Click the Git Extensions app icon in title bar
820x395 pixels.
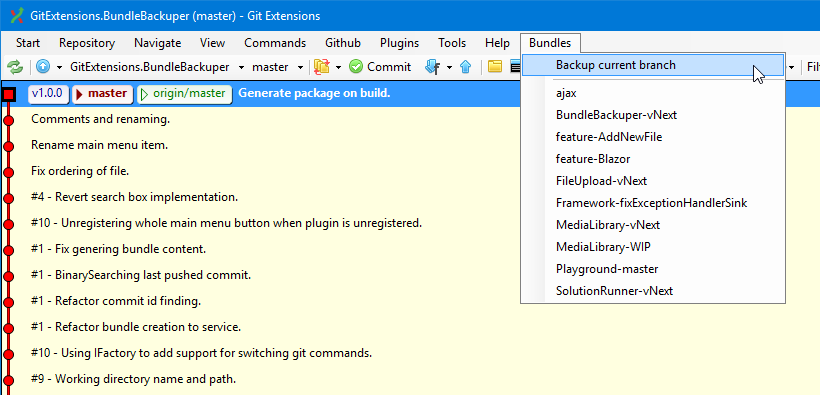click(17, 16)
